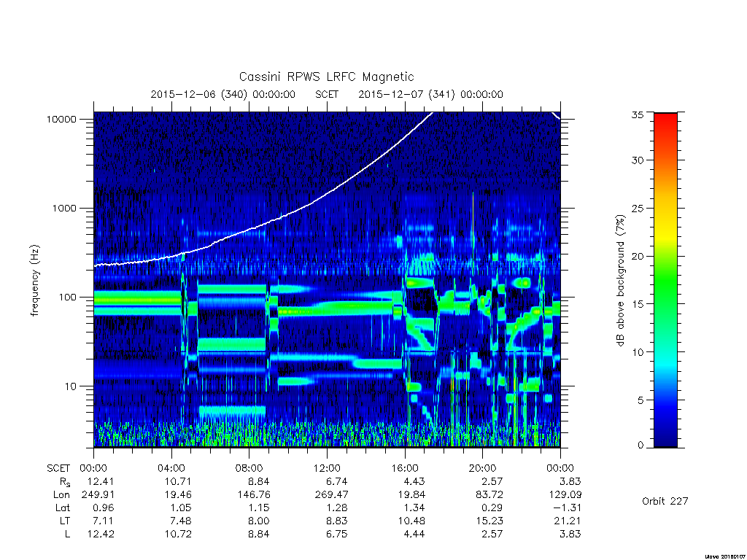Click the 20:00 SCET time tick label
This screenshot has width=747, height=560.
[x=482, y=468]
